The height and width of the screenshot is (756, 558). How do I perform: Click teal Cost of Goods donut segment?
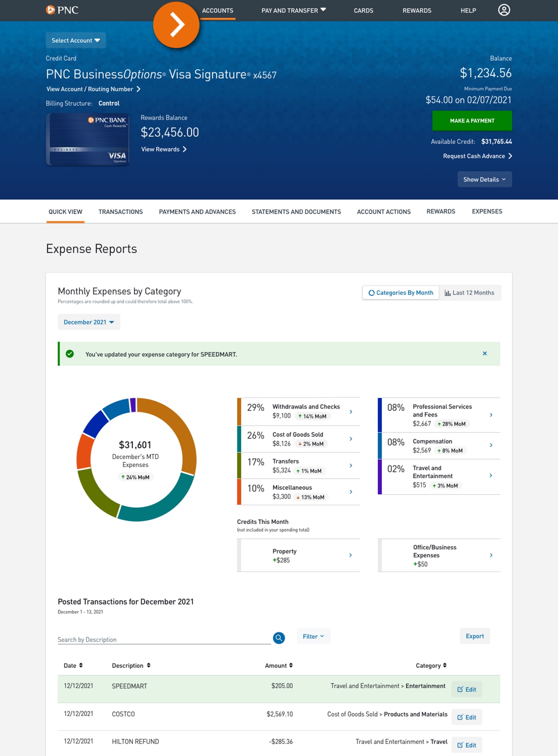[x=162, y=506]
